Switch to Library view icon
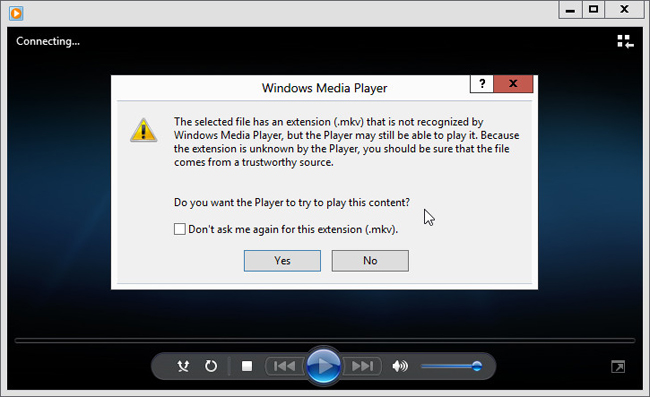 tap(625, 41)
